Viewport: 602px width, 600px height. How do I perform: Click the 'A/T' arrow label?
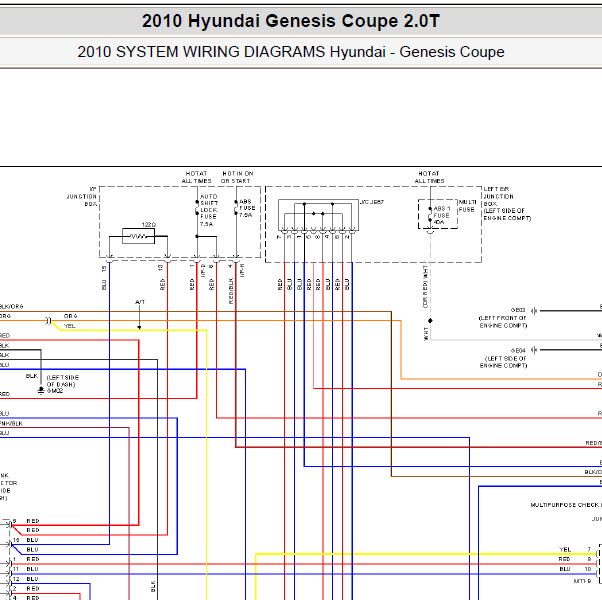[x=140, y=302]
